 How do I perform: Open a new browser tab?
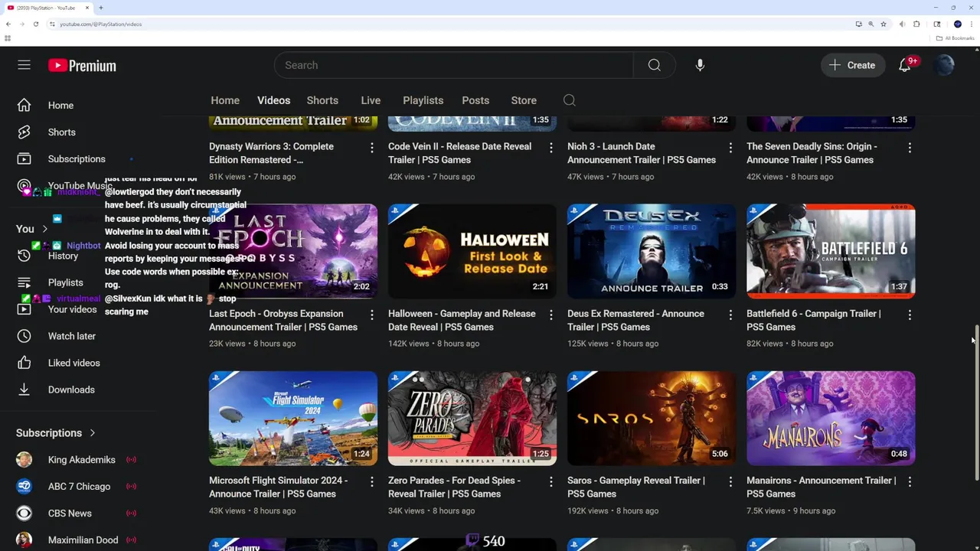coord(100,8)
